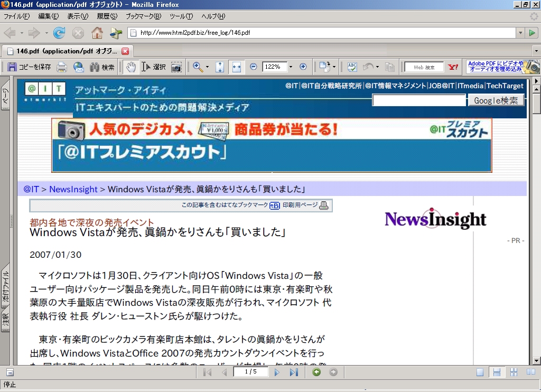Increase zoom with the plus button

[x=303, y=67]
